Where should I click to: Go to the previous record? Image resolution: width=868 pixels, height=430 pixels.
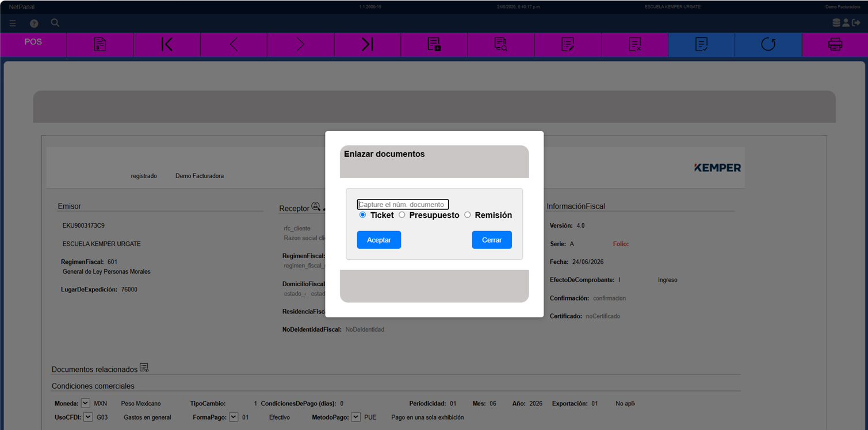[234, 44]
